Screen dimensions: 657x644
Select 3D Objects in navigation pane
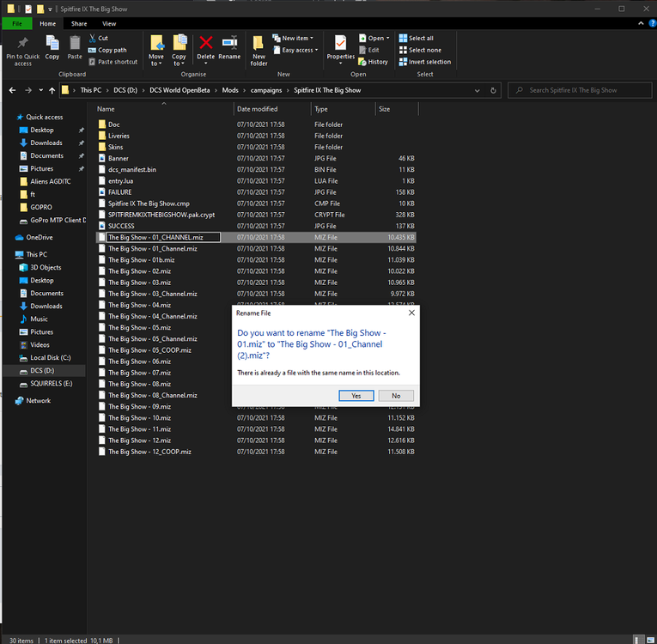tap(46, 267)
